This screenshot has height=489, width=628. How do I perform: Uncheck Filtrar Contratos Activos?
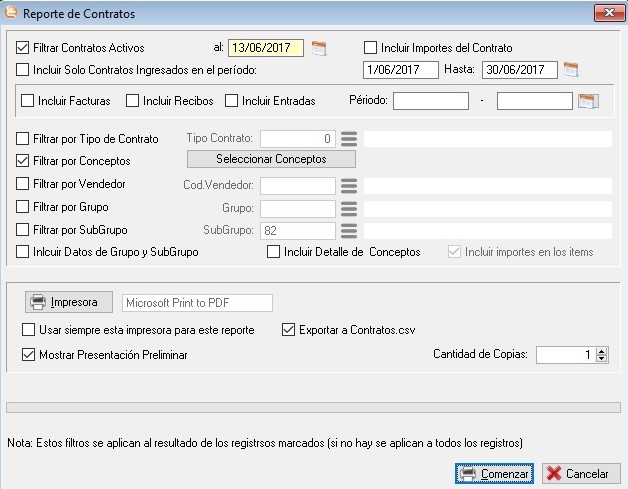(24, 47)
